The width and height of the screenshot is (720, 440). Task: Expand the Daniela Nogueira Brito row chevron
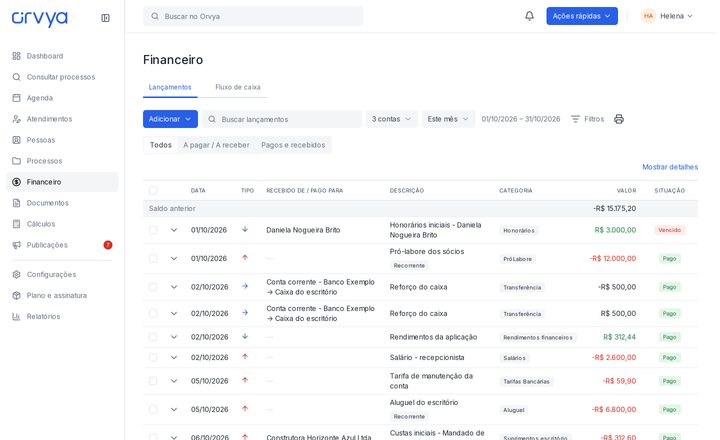coord(174,230)
